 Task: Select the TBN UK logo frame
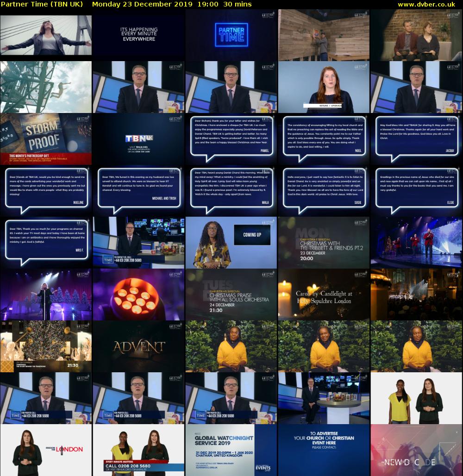point(139,139)
